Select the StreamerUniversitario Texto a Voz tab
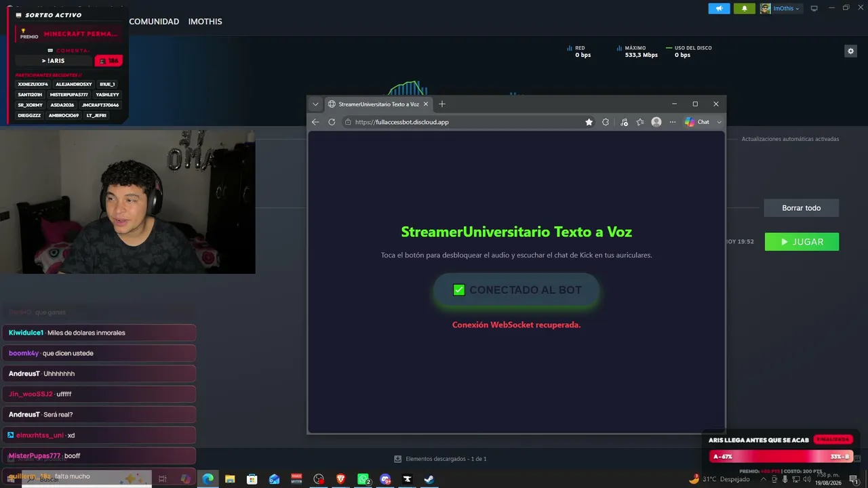Screen dimensions: 868x488 pos(378,104)
